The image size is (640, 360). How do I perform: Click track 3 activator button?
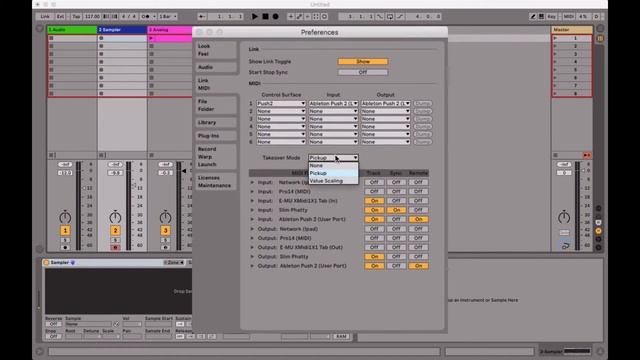(165, 231)
